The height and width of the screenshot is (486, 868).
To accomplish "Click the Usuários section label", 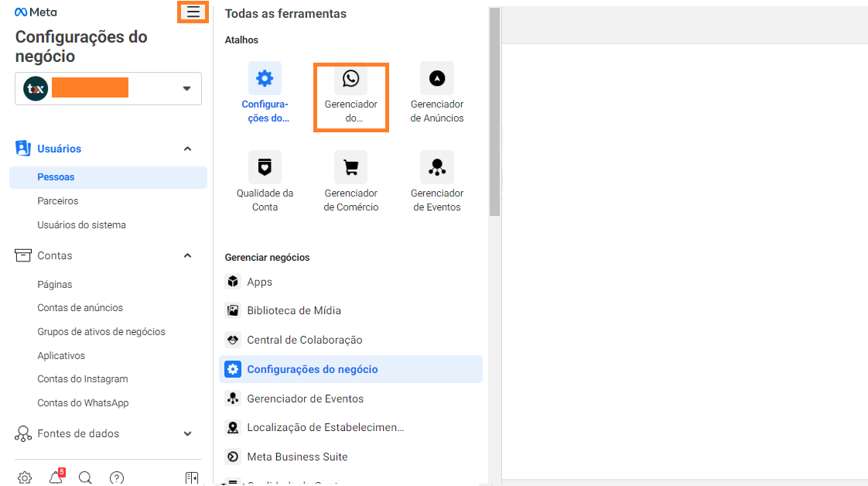I will (60, 149).
